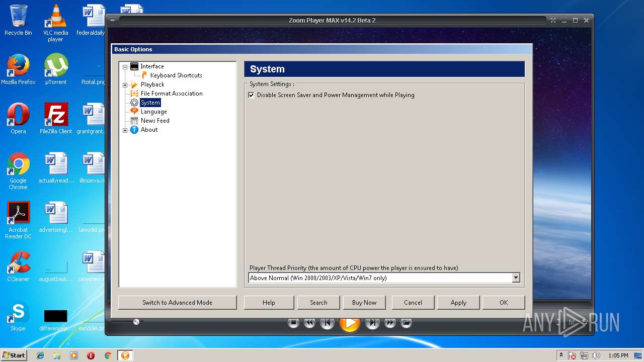The height and width of the screenshot is (362, 644).
Task: Expand the Playback tree node
Action: 125,85
